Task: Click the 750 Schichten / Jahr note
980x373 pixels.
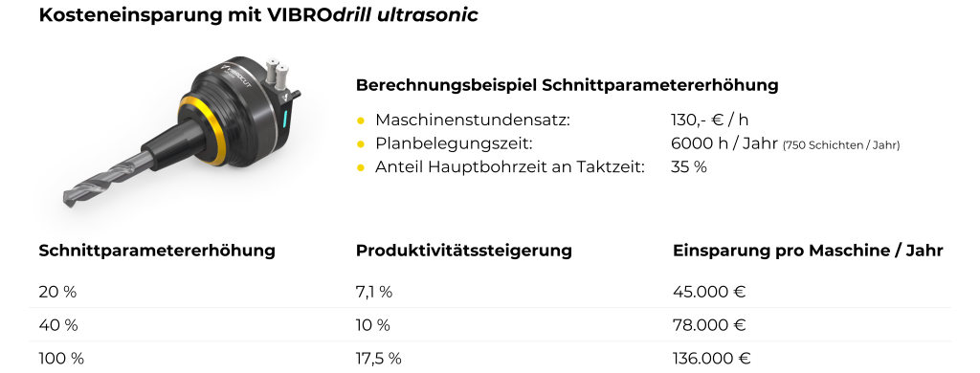Action: click(x=841, y=145)
